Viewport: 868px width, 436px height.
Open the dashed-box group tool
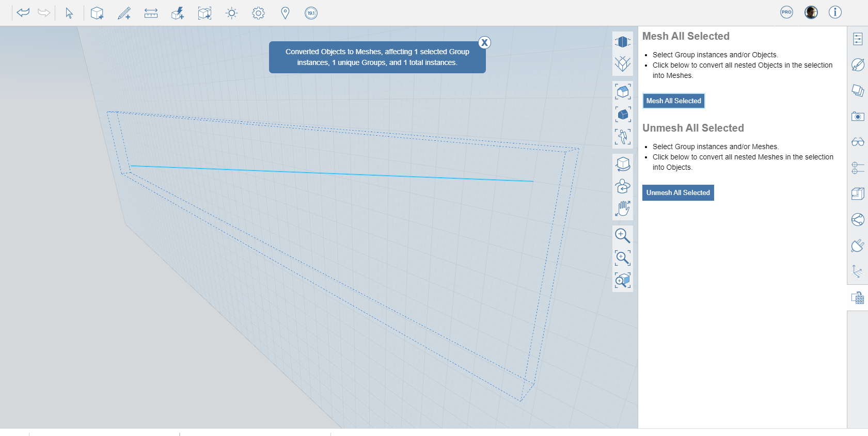pyautogui.click(x=204, y=13)
